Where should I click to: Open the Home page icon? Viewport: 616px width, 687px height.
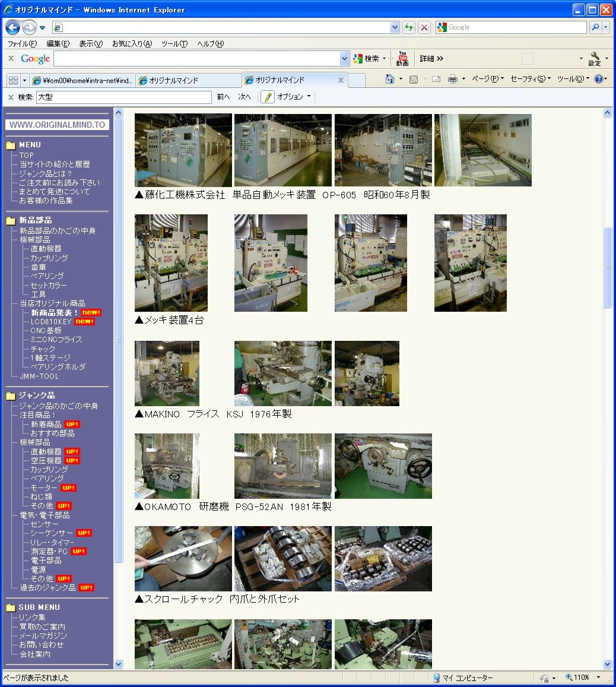[x=390, y=79]
